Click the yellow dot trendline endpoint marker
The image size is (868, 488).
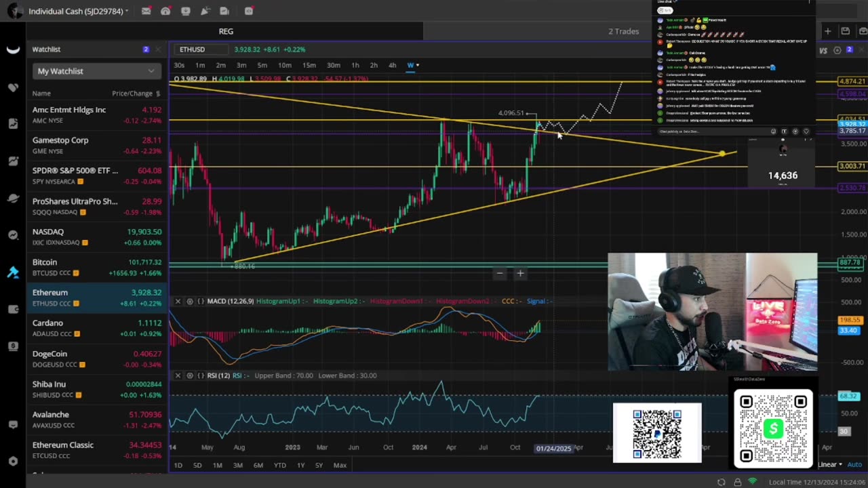pyautogui.click(x=723, y=154)
